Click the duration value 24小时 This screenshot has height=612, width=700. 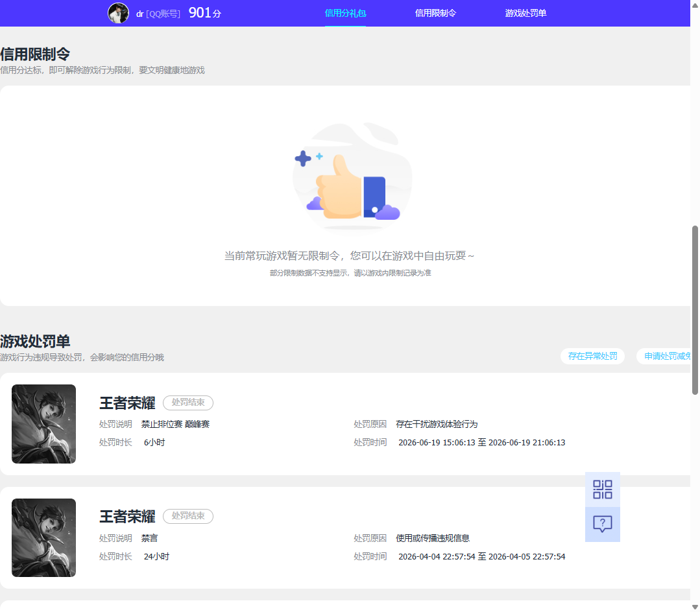157,557
